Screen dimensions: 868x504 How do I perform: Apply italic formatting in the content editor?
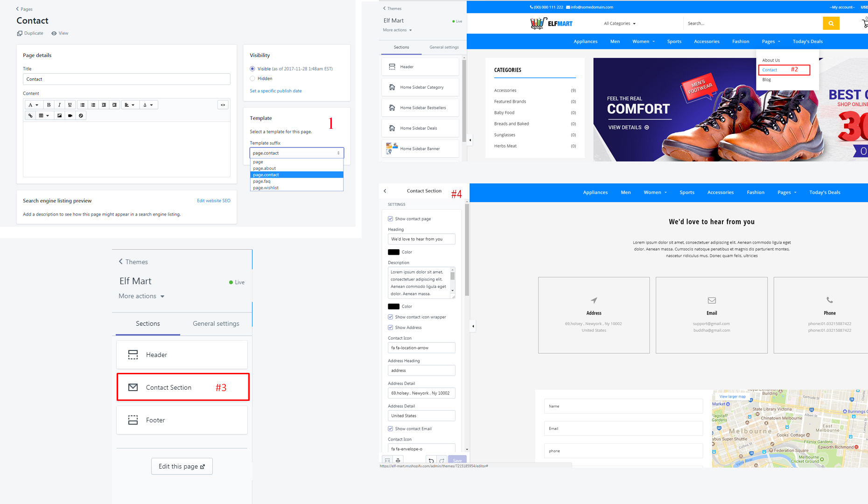pos(59,105)
